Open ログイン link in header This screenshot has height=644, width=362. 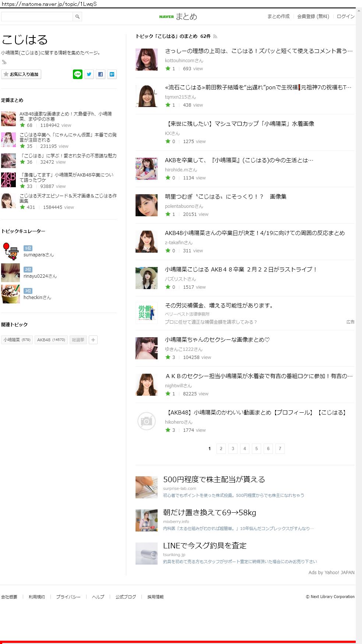click(345, 17)
